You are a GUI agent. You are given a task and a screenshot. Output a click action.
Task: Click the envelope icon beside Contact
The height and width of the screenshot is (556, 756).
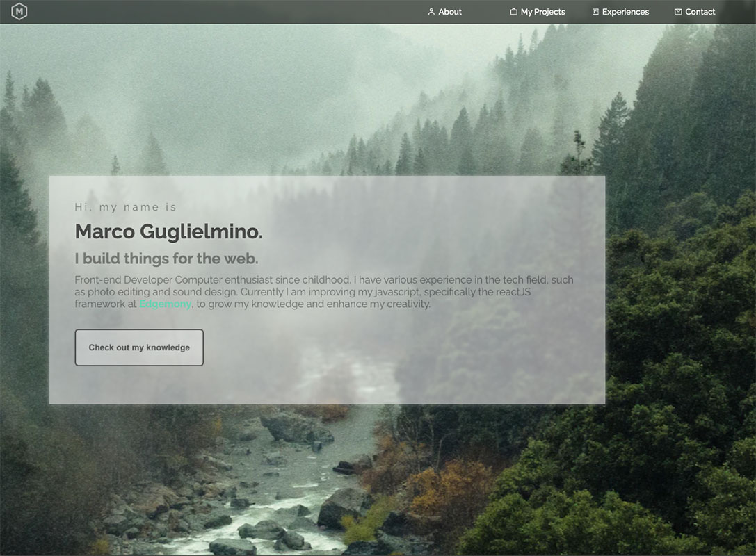[x=678, y=12]
